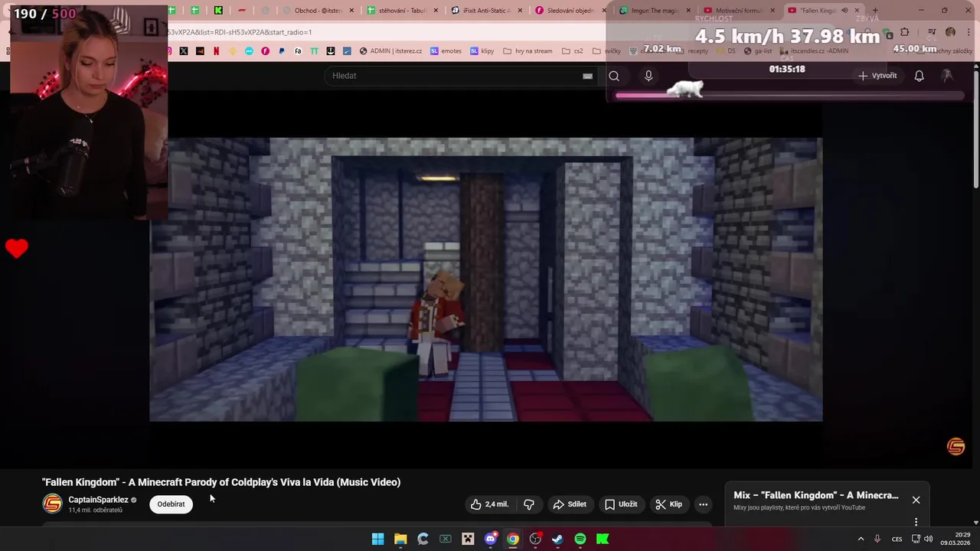Open OBS Studio from the taskbar
This screenshot has width=980, height=551.
click(535, 539)
